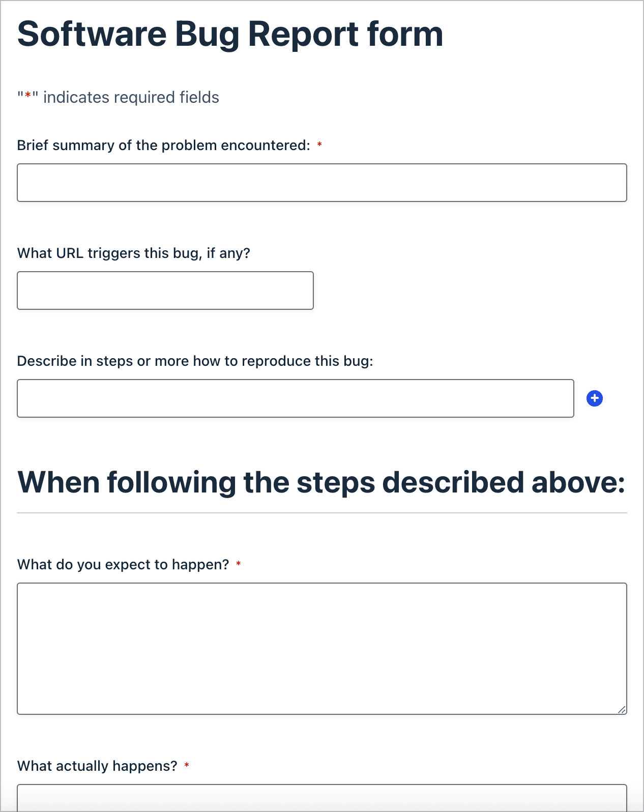The image size is (644, 812).
Task: Select the 'Software Bug Report form' title
Action: click(230, 34)
